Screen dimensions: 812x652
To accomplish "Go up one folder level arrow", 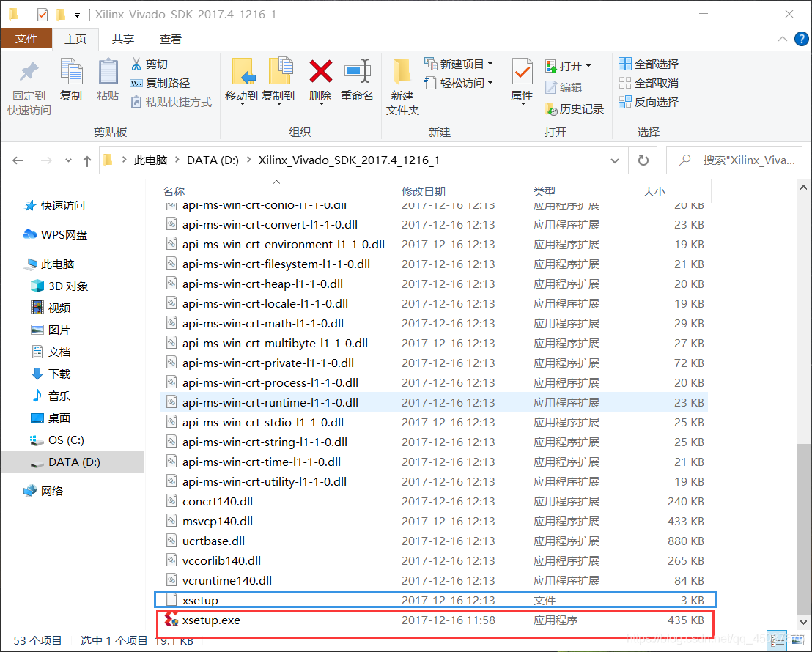I will point(87,160).
